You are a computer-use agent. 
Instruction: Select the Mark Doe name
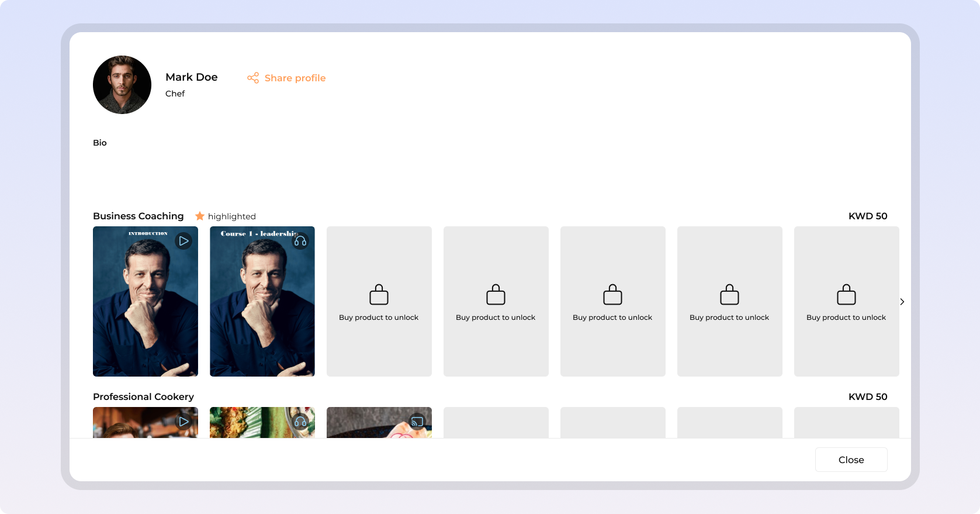click(x=192, y=77)
